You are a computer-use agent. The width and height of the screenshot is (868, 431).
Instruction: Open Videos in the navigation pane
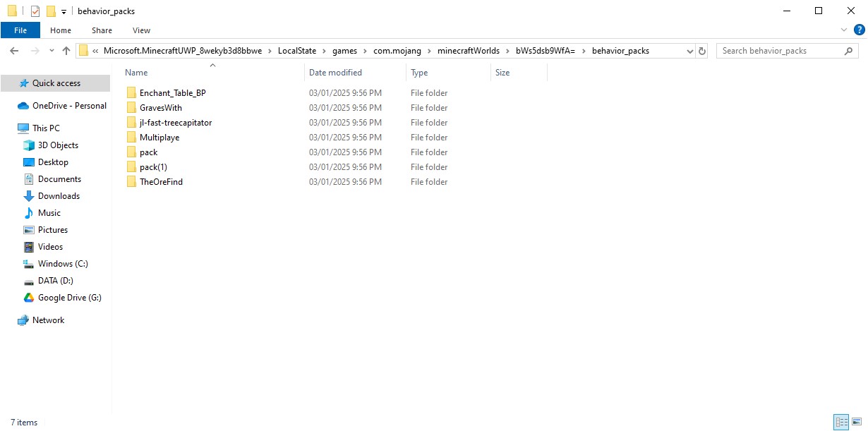pyautogui.click(x=50, y=247)
